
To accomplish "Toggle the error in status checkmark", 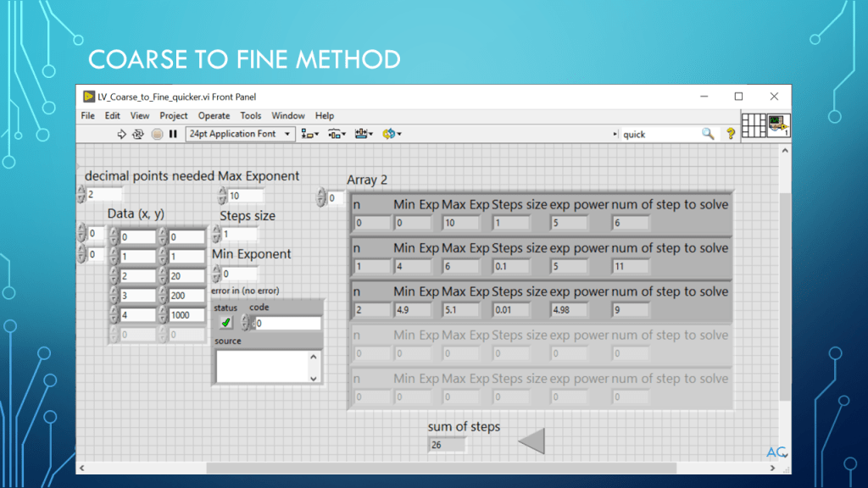I will [225, 323].
